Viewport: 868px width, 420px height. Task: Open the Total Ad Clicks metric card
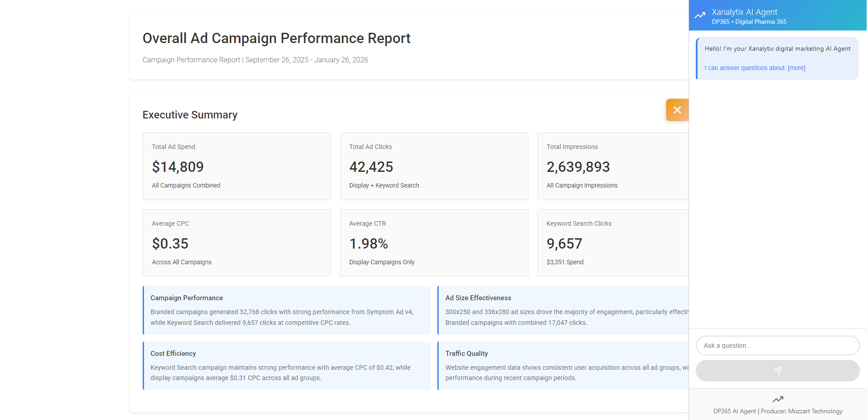(x=434, y=166)
